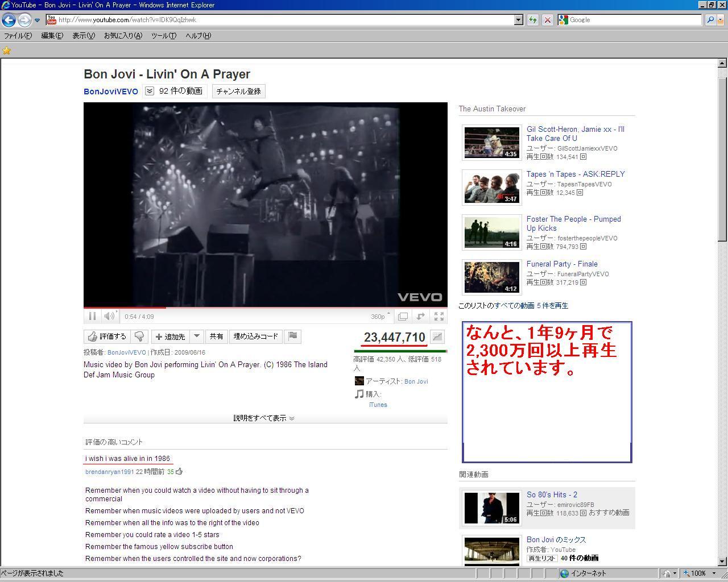Screen dimensions: 728x582
Task: Open the 360p quality selector
Action: (380, 317)
